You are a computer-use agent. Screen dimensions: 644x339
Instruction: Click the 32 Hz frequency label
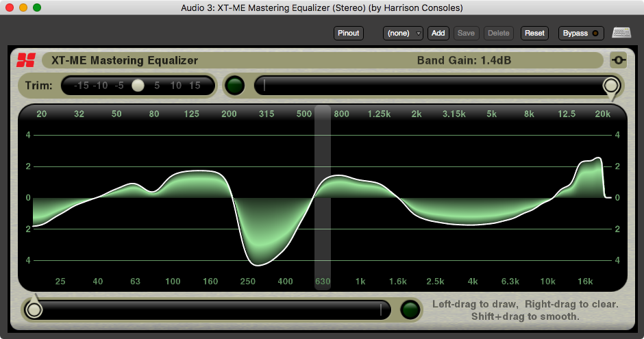(79, 114)
